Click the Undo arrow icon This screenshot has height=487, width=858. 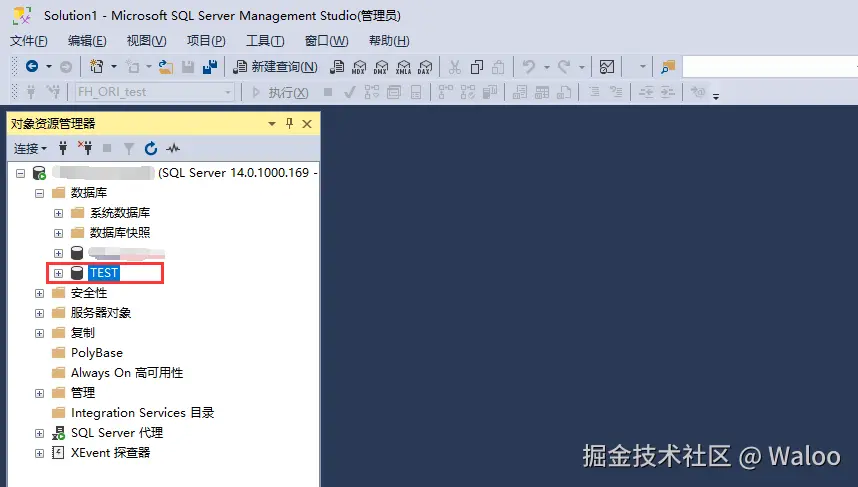529,67
